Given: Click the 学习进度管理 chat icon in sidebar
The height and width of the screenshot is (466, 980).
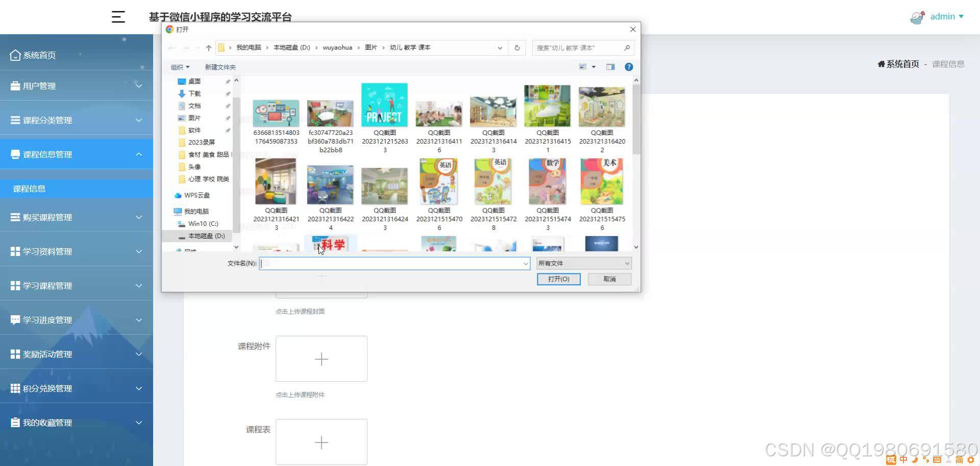Looking at the screenshot, I should tap(15, 319).
